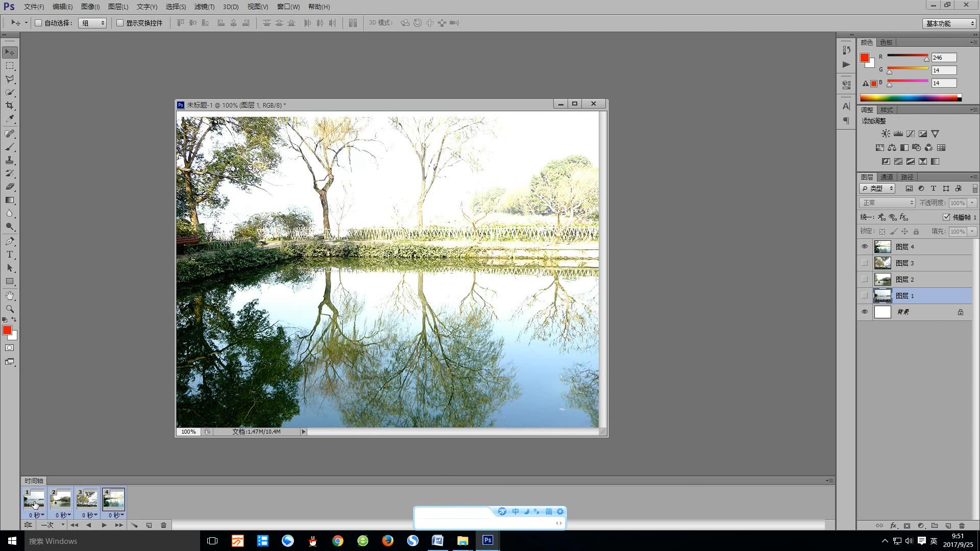
Task: Click delete layer trash icon in Layers panel
Action: (962, 525)
